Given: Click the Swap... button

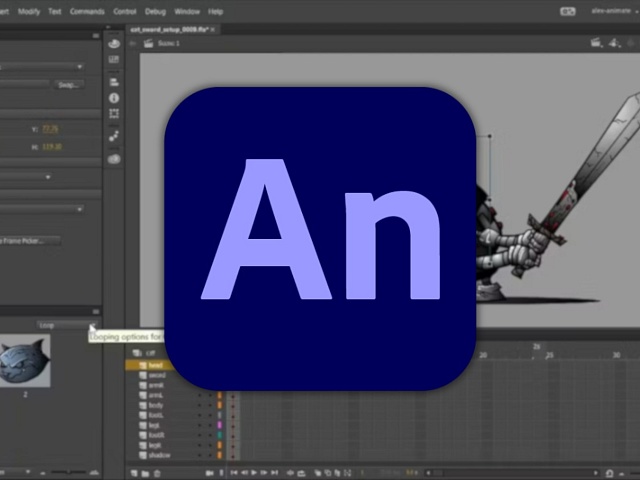Looking at the screenshot, I should (71, 85).
